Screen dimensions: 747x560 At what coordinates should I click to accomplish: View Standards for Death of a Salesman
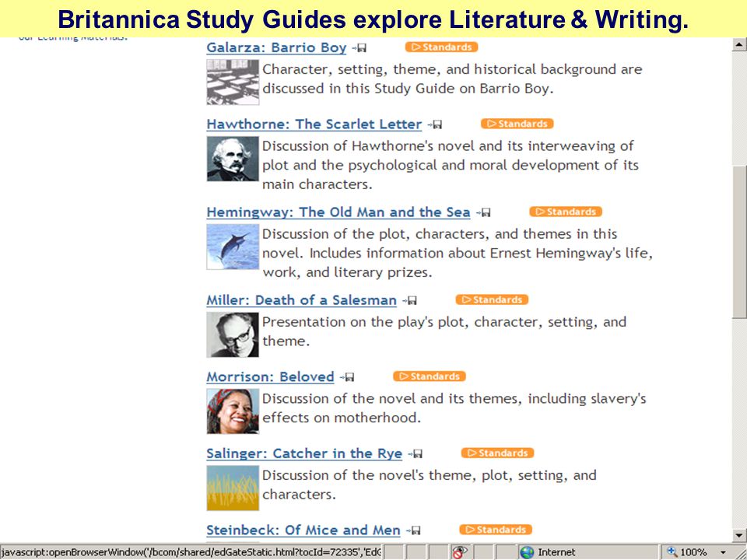pyautogui.click(x=492, y=300)
